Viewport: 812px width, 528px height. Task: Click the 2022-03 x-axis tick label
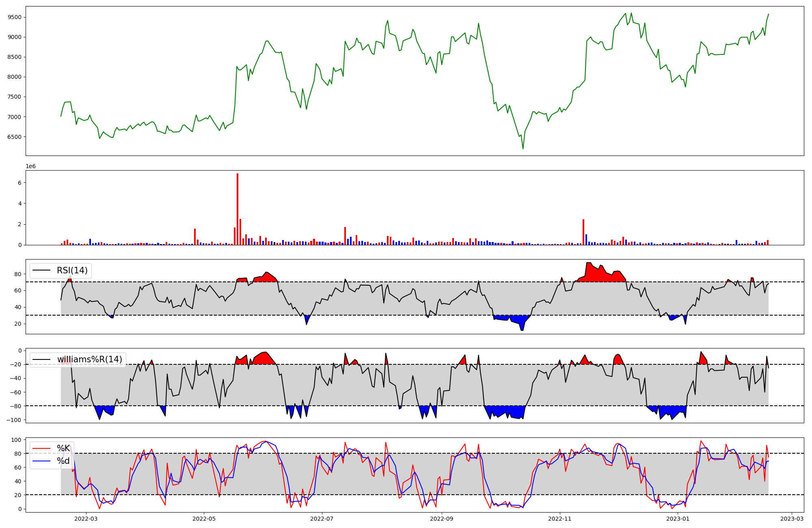click(x=86, y=519)
